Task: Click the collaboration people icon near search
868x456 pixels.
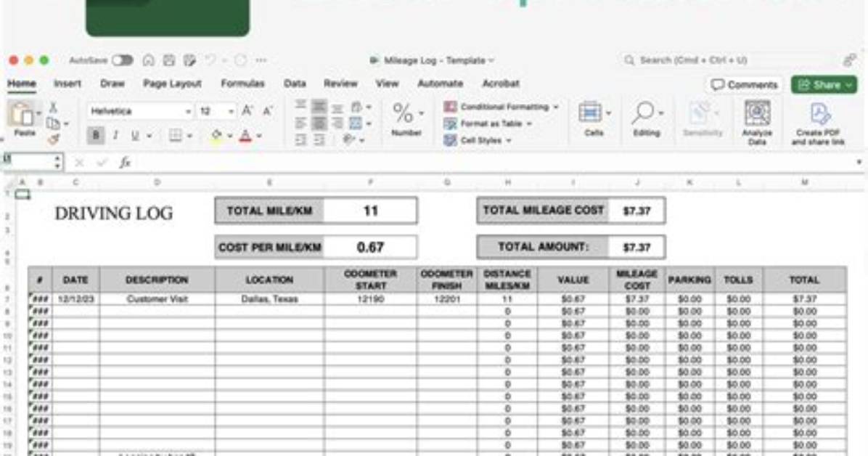Action: point(850,60)
